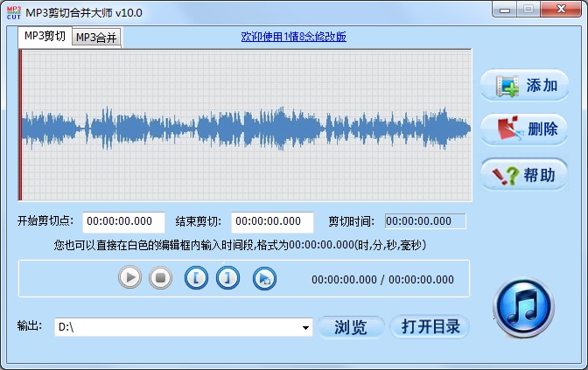Click the 添加 add file button
This screenshot has width=588, height=370.
524,86
